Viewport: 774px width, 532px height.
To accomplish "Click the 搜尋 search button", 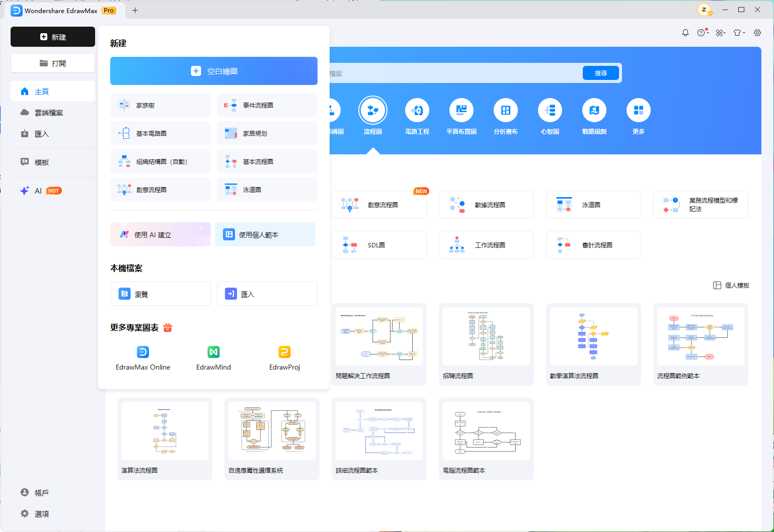I will (600, 73).
